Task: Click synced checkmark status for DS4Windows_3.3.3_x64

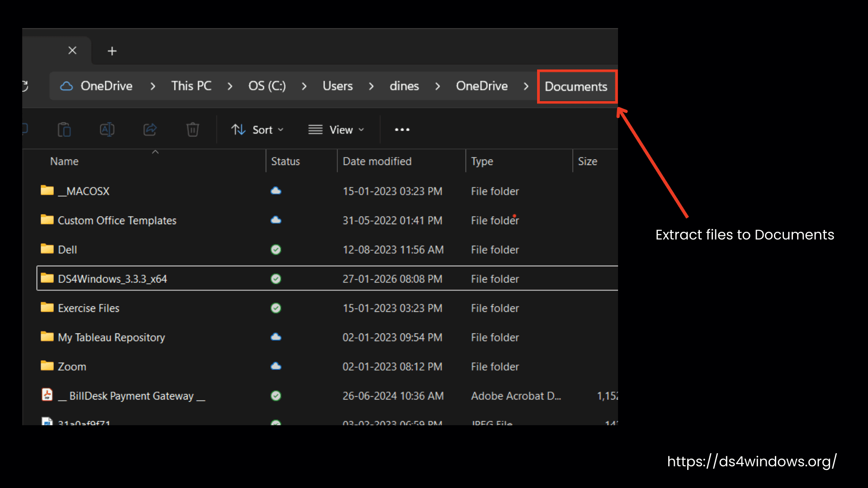Action: coord(276,279)
